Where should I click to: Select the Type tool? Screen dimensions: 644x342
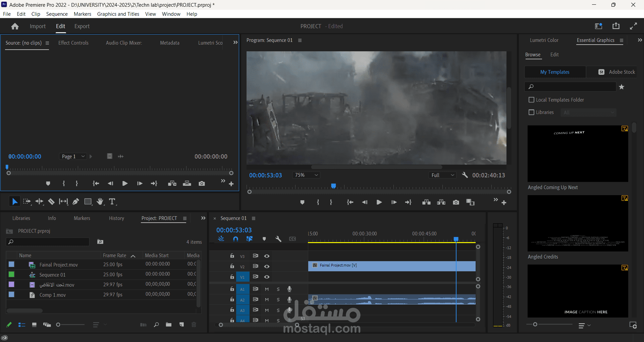coord(112,202)
